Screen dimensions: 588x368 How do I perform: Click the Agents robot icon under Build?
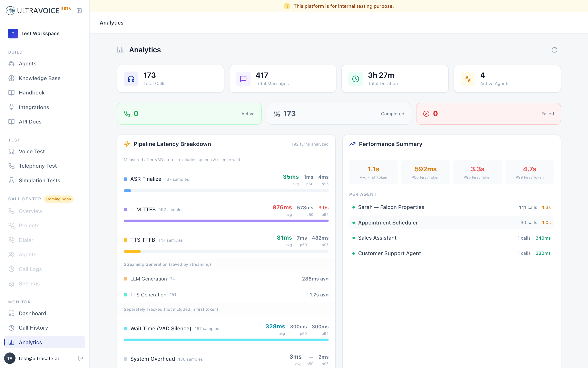coord(11,64)
